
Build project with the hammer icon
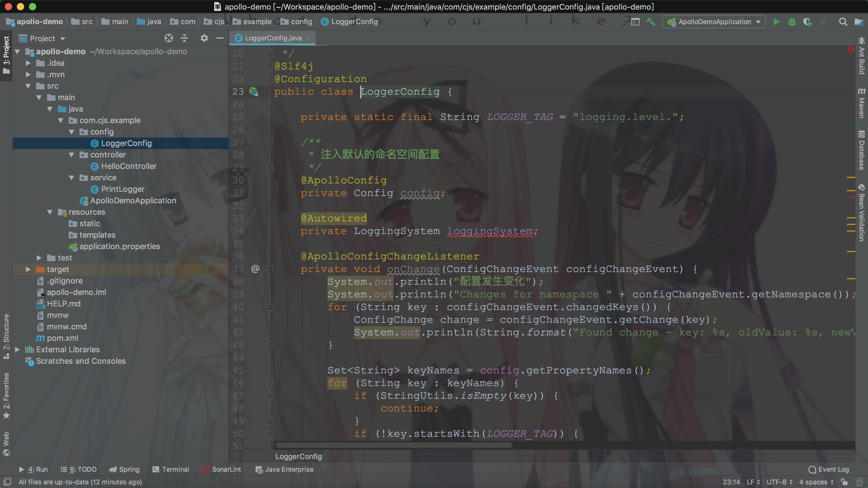click(651, 22)
